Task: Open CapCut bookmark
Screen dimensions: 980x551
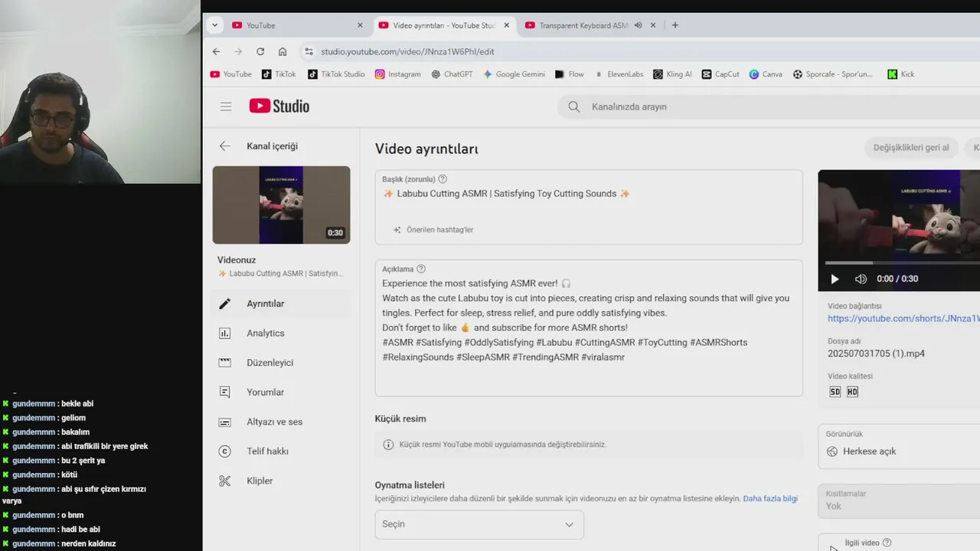Action: coord(720,74)
